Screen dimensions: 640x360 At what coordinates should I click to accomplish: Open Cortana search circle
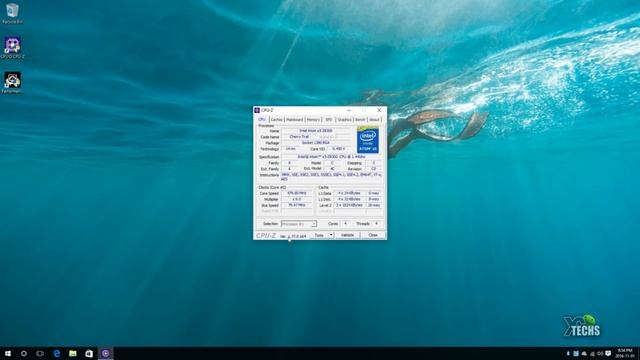[24, 353]
